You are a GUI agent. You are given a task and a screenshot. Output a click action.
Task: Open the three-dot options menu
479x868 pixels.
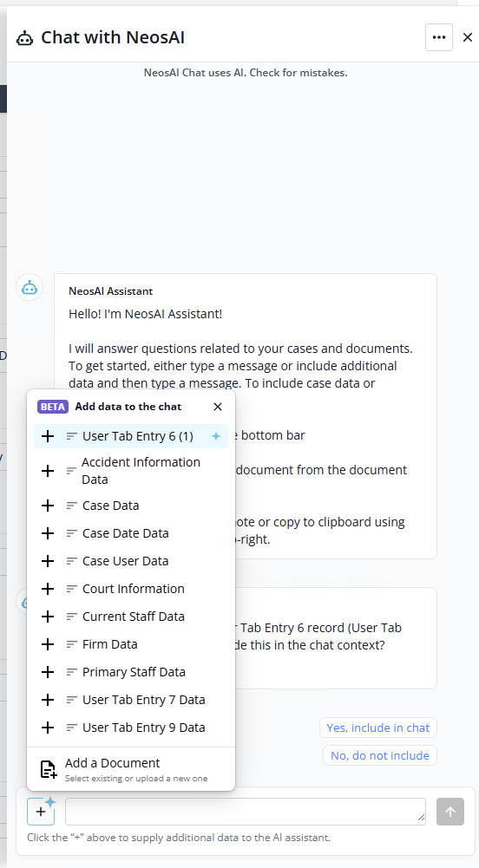pyautogui.click(x=438, y=37)
